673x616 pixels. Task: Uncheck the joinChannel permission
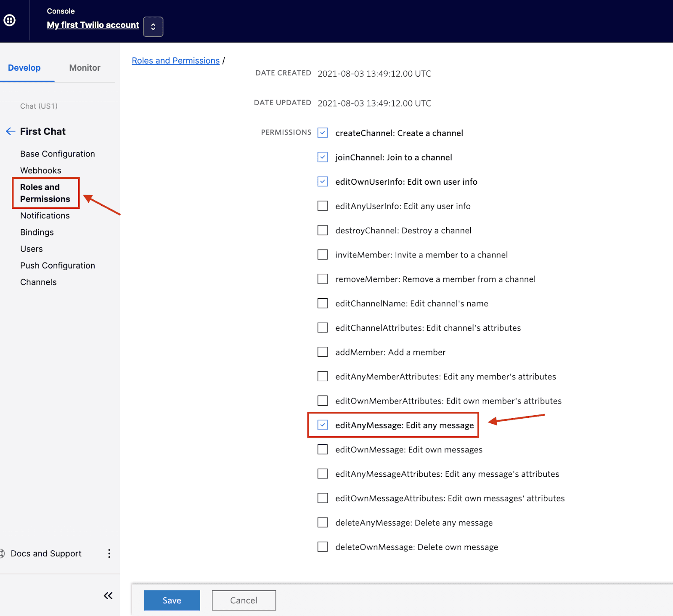point(322,157)
